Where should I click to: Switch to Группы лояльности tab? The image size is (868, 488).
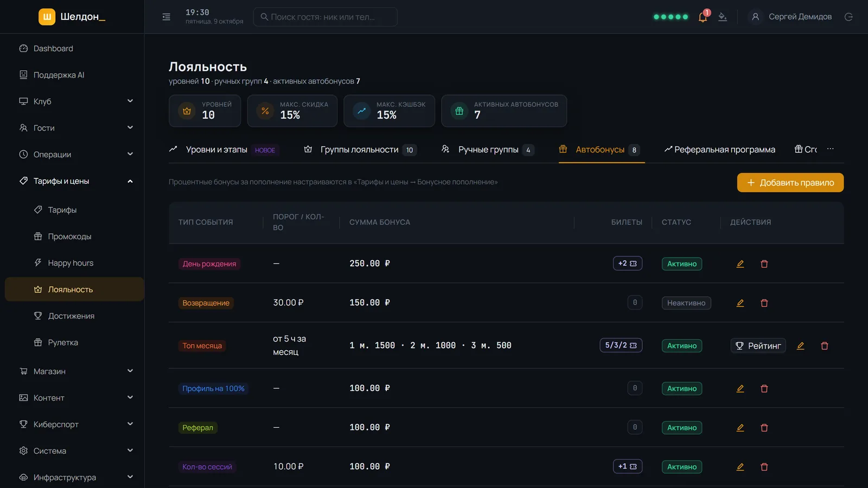[360, 150]
